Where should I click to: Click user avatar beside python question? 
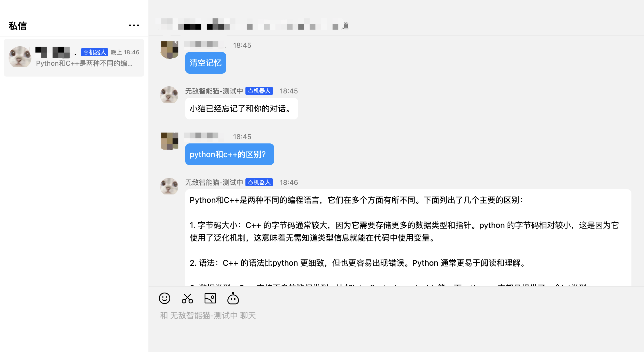click(169, 141)
